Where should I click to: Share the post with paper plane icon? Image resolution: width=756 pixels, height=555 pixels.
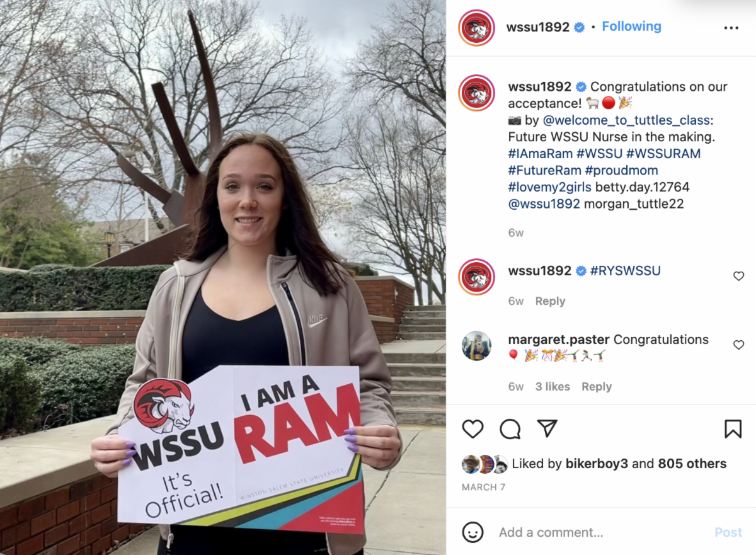pyautogui.click(x=547, y=429)
